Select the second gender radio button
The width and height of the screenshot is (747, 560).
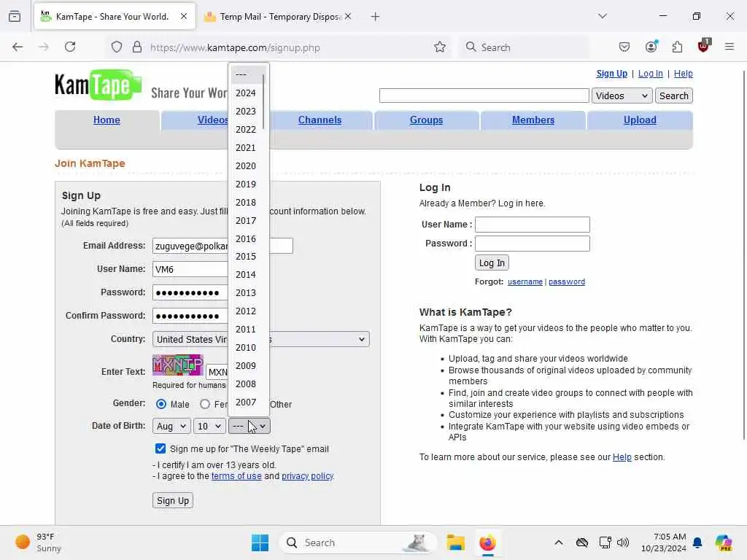click(x=205, y=404)
